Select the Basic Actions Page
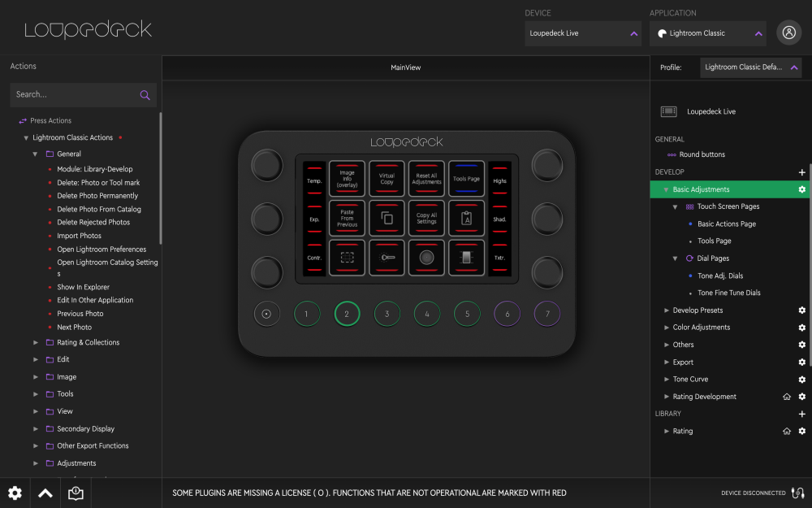Image resolution: width=812 pixels, height=508 pixels. (726, 224)
